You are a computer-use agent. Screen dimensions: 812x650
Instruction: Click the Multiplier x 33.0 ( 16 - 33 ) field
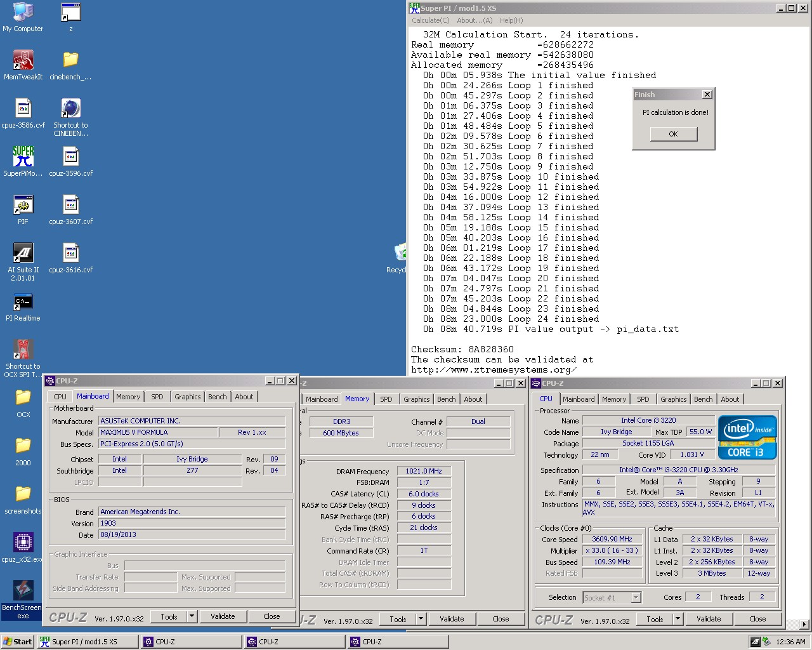(x=612, y=550)
